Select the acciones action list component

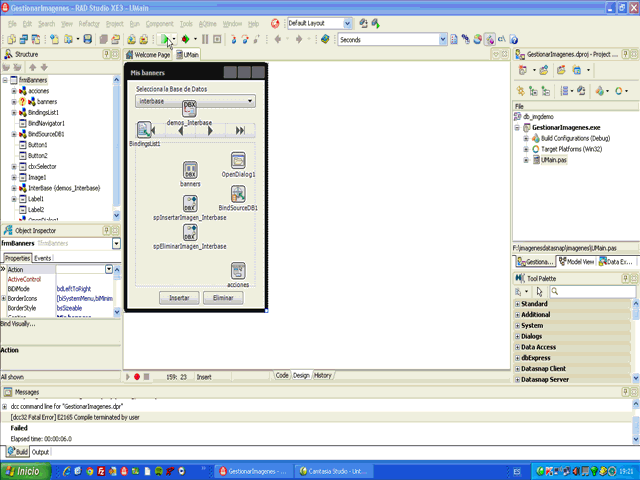(x=238, y=271)
